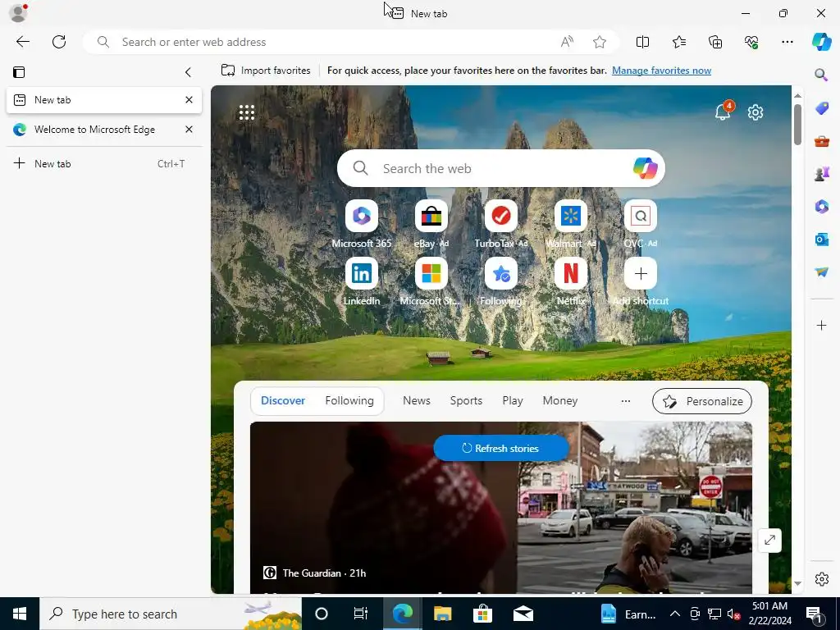Select the New tab item in the tabs pane
This screenshot has height=630, width=840.
tap(104, 99)
